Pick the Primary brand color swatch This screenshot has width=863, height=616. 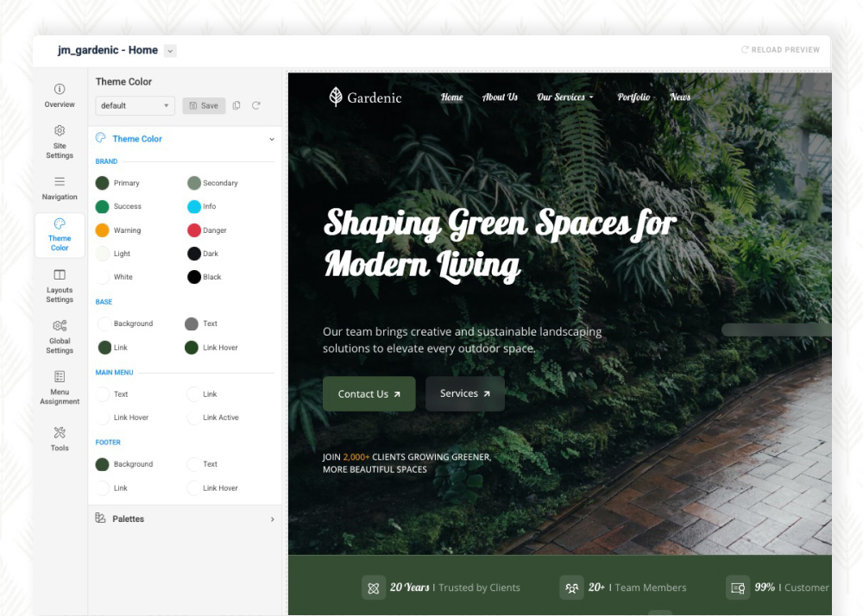pyautogui.click(x=103, y=183)
